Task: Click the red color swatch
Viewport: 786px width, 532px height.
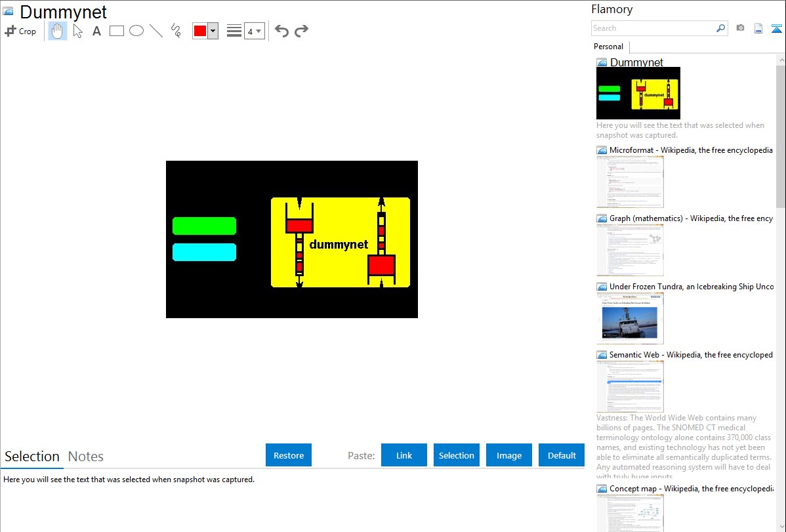Action: pyautogui.click(x=200, y=31)
